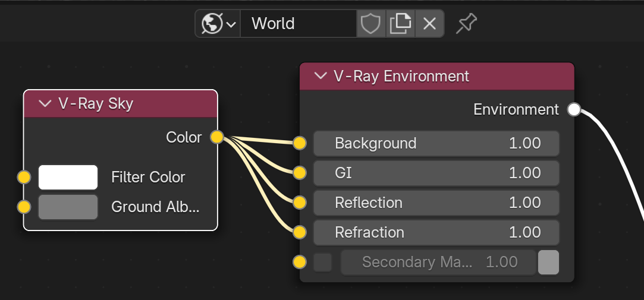The image size is (644, 300).
Task: Click the GI value field
Action: [436, 173]
